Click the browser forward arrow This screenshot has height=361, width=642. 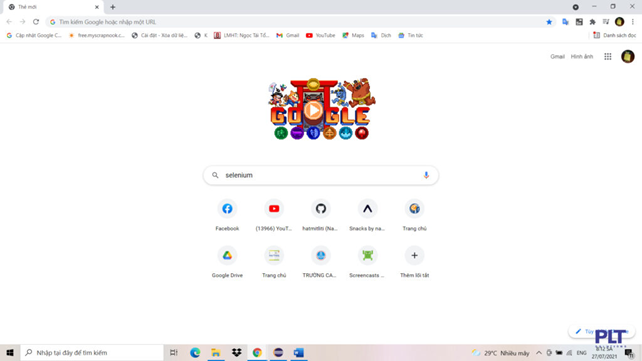point(23,22)
